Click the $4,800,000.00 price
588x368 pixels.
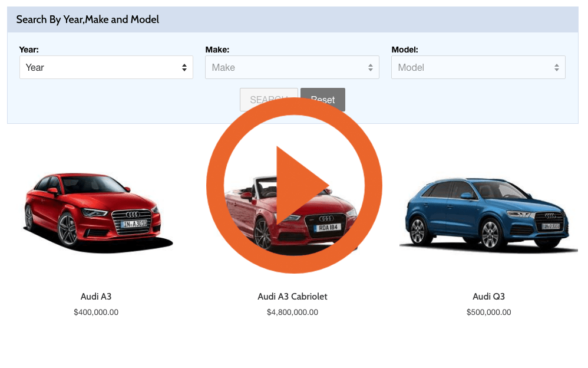pos(292,312)
